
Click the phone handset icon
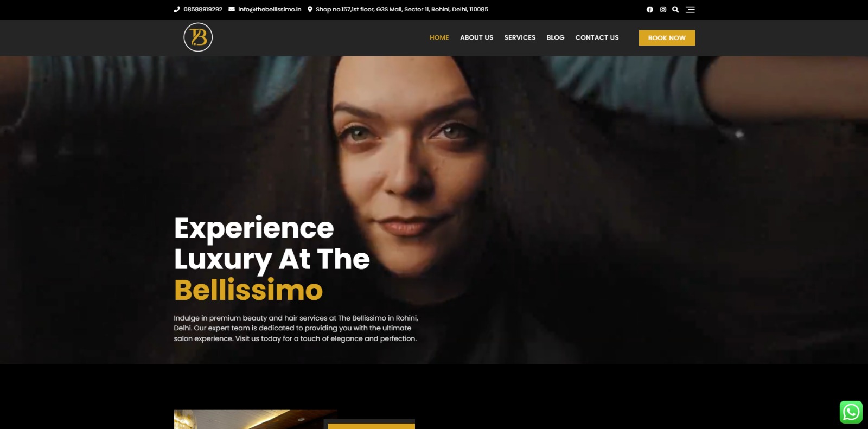point(177,9)
